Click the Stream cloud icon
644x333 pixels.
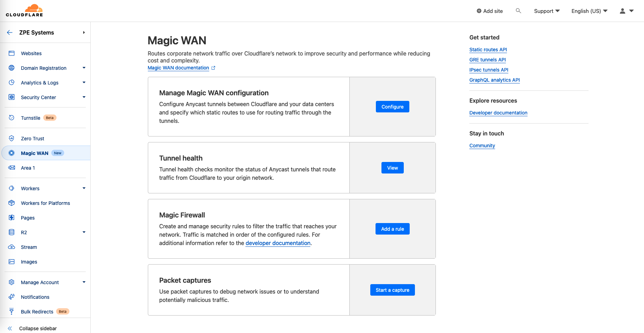click(x=12, y=247)
